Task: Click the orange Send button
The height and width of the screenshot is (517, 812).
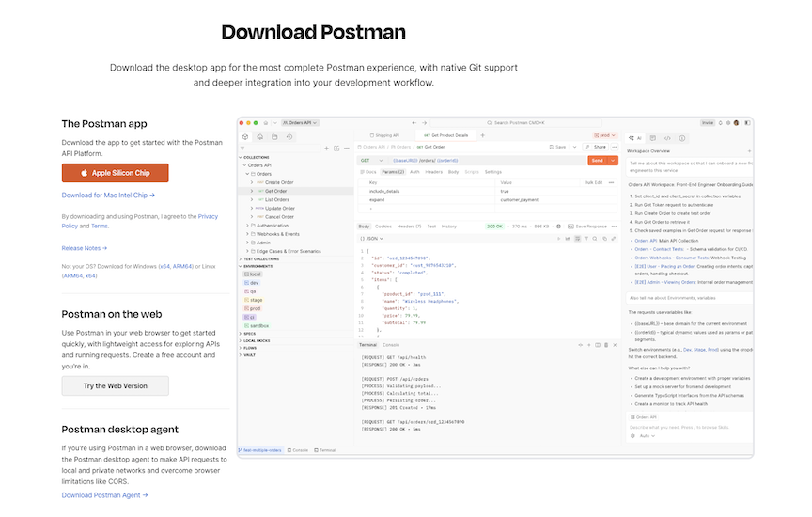Action: coord(598,161)
